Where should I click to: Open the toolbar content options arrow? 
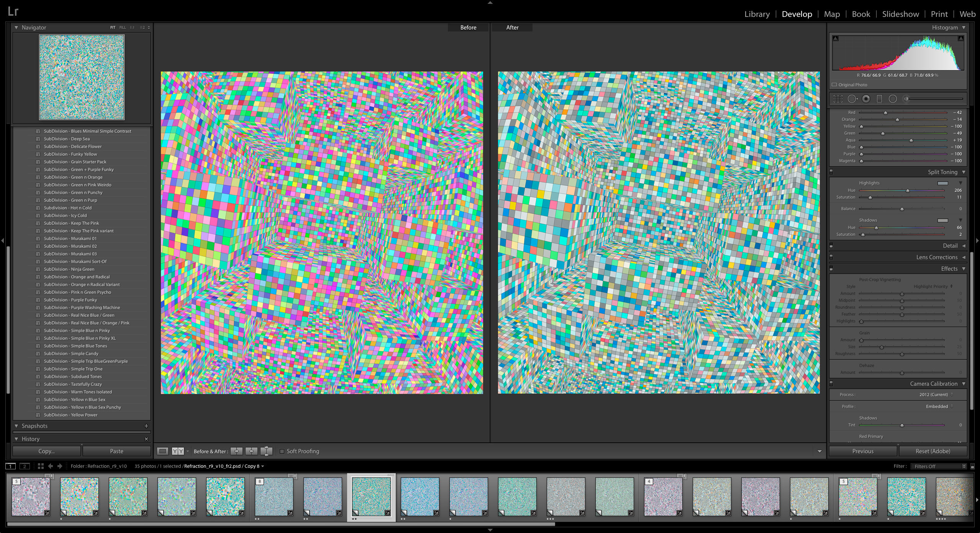(819, 451)
